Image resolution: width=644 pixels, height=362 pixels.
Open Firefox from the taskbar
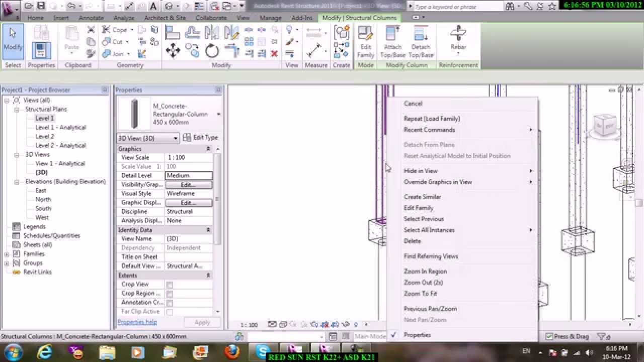click(x=232, y=351)
